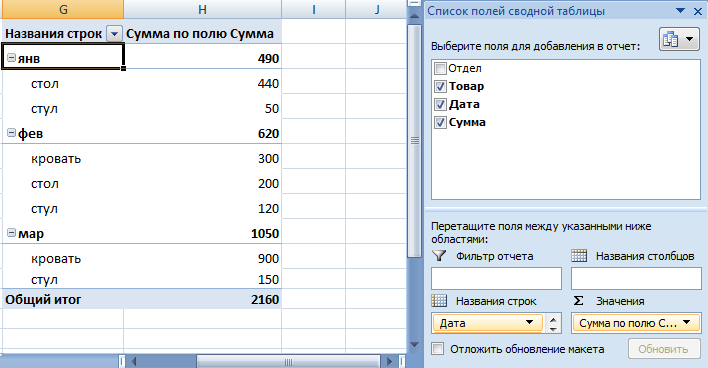This screenshot has width=708, height=368.
Task: Select the cell with value 150
Action: tap(202, 279)
